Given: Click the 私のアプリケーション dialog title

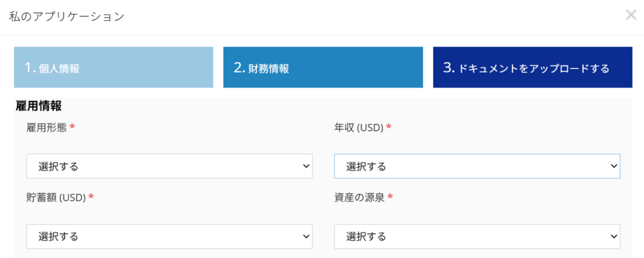Looking at the screenshot, I should 66,16.
